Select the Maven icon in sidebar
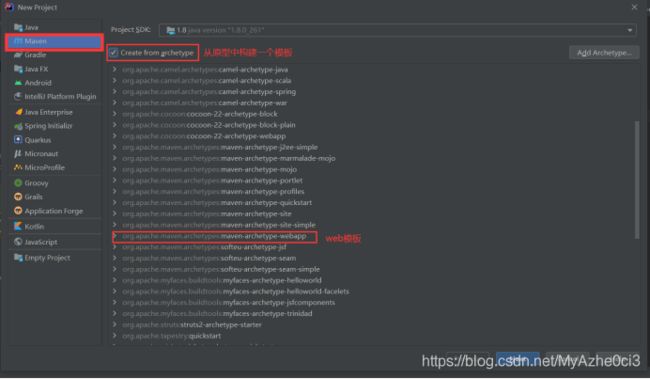This screenshot has width=650, height=379. coord(18,41)
